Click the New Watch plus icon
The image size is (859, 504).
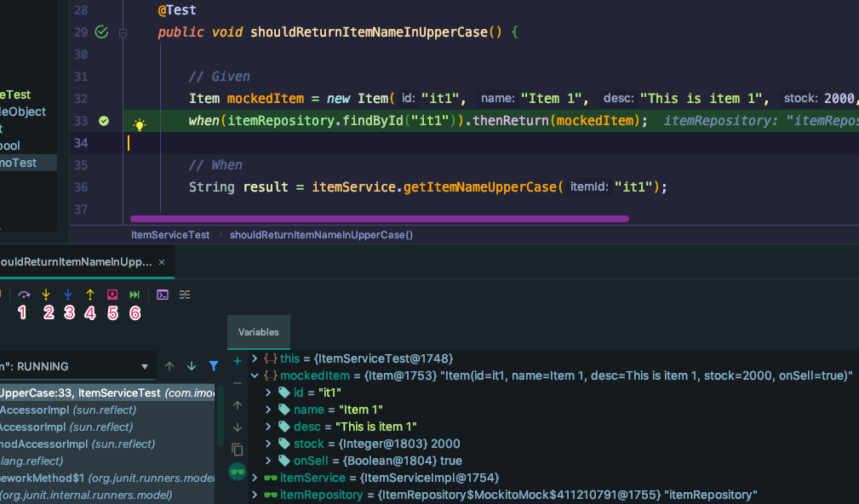point(238,361)
